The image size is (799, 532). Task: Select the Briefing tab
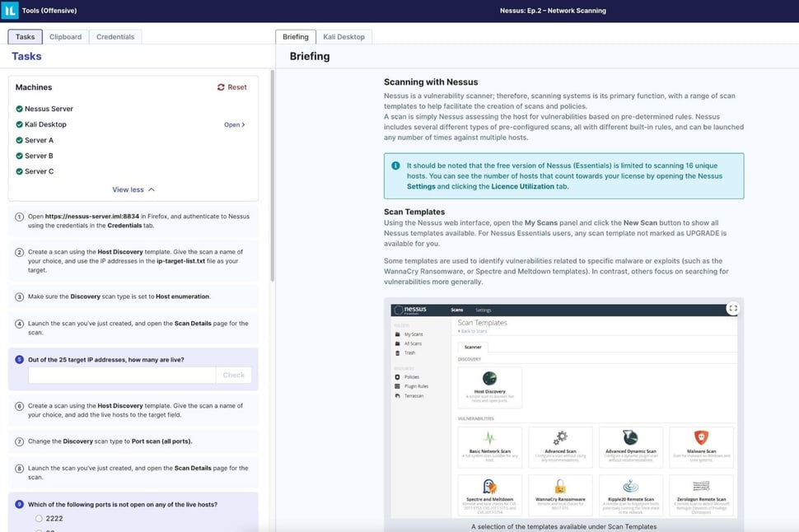tap(296, 37)
